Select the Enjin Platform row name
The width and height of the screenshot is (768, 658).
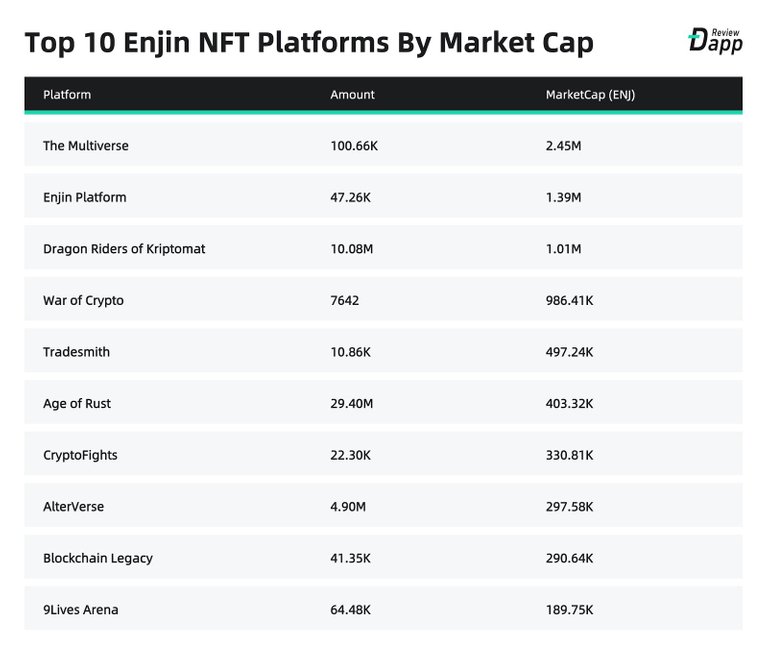point(85,197)
